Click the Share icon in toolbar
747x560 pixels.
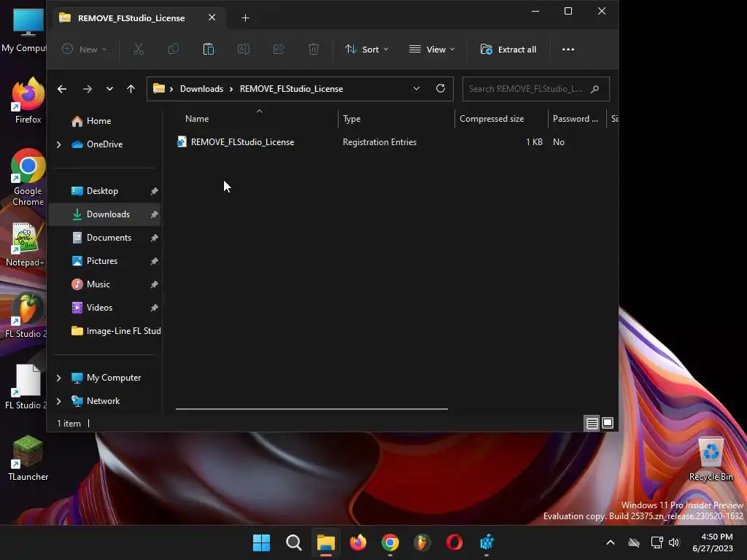(x=278, y=49)
